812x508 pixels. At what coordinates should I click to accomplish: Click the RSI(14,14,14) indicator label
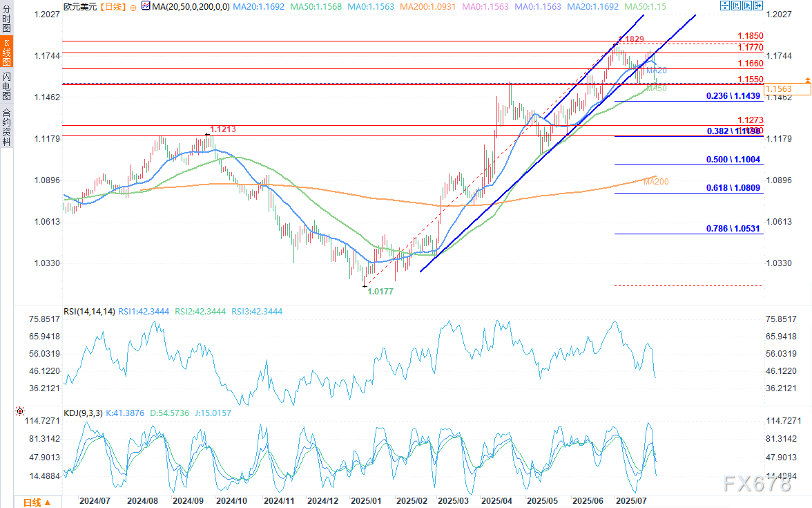[88, 312]
